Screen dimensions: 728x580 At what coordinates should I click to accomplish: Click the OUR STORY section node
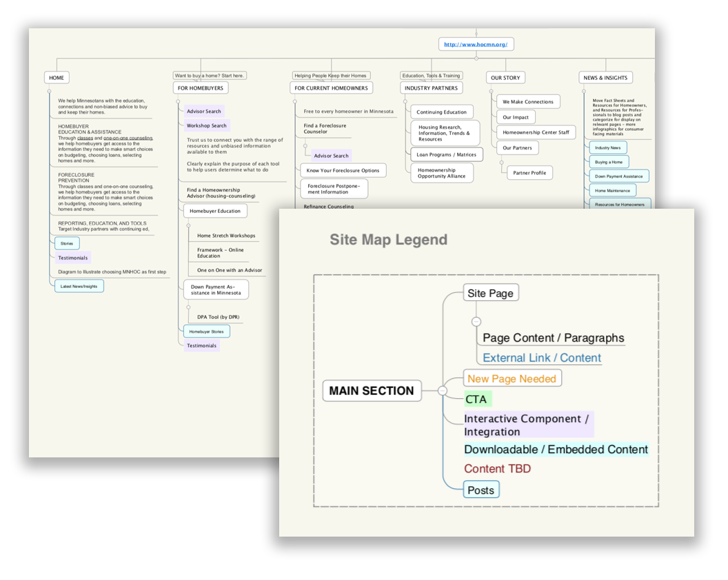click(505, 78)
